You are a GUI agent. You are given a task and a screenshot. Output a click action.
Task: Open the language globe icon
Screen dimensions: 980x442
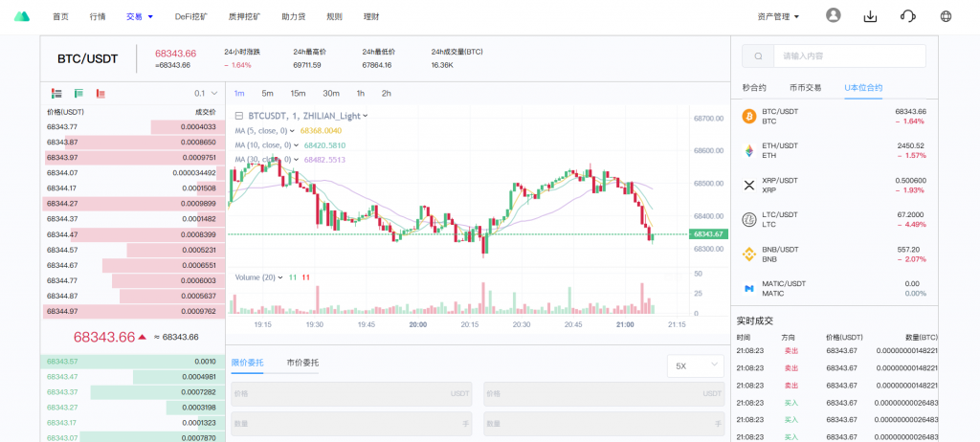point(946,16)
